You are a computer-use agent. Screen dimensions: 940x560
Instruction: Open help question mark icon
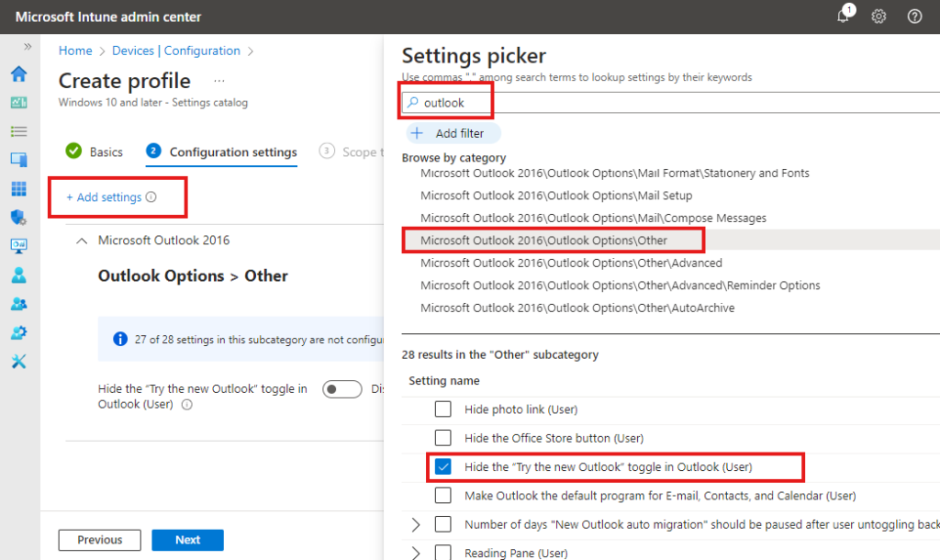[x=914, y=17]
